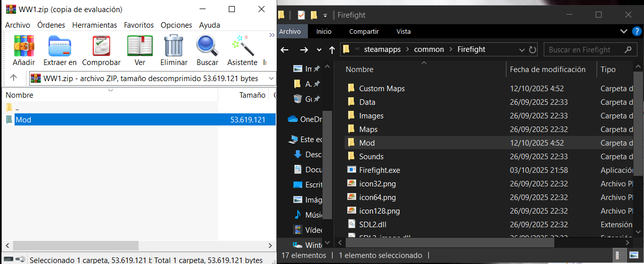This screenshot has width=644, height=264.
Task: Click the Comprobar archive test icon
Action: click(x=101, y=46)
